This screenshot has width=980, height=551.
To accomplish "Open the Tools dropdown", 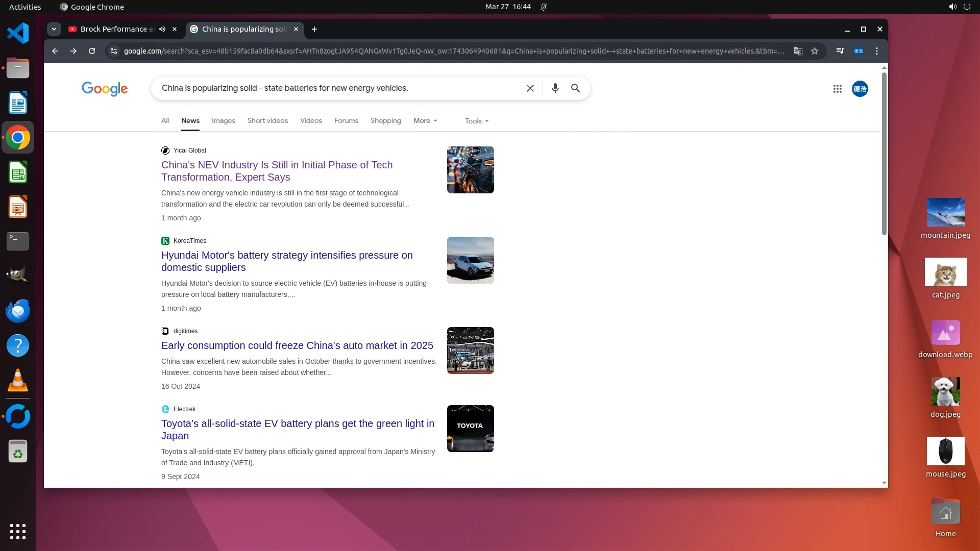I will 477,121.
